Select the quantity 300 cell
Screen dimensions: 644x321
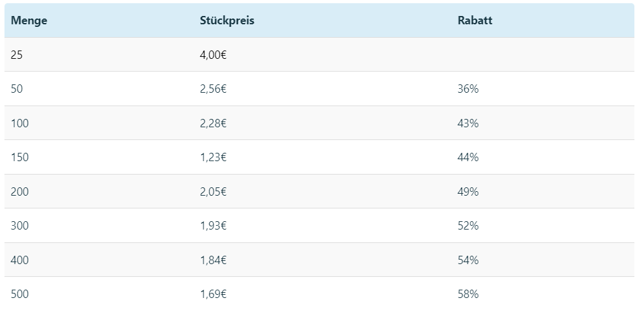coord(20,226)
